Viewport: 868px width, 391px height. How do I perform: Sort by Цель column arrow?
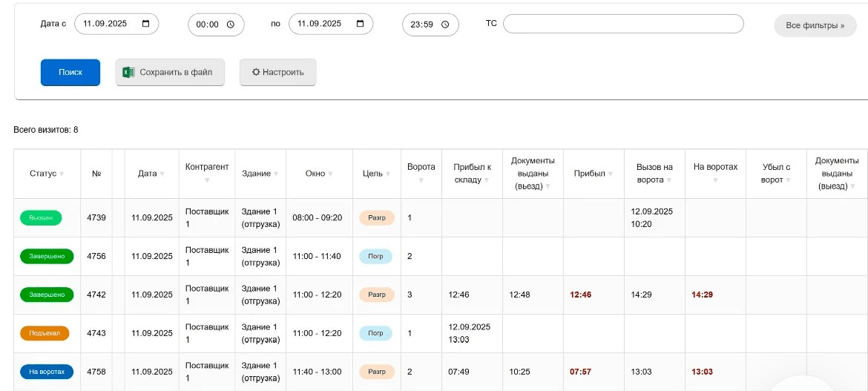click(x=387, y=174)
